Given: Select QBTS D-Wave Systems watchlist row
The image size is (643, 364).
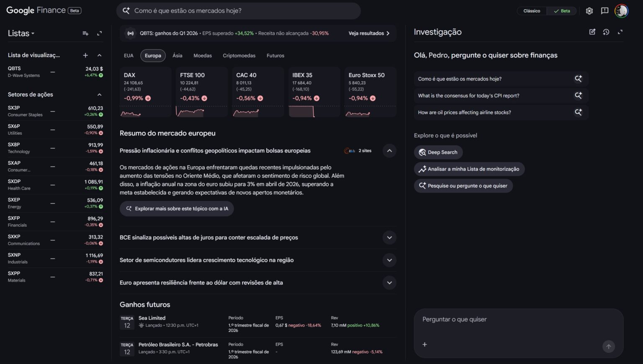Looking at the screenshot, I should coord(55,72).
